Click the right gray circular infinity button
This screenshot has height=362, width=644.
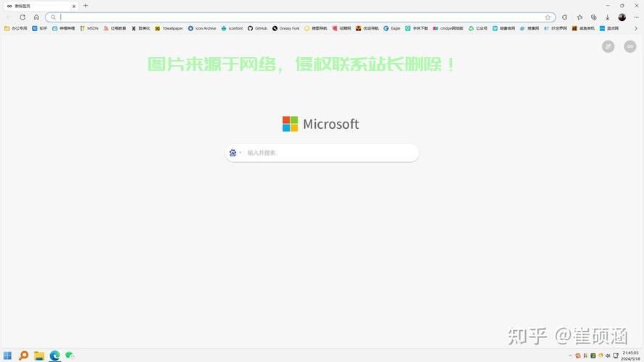click(630, 46)
